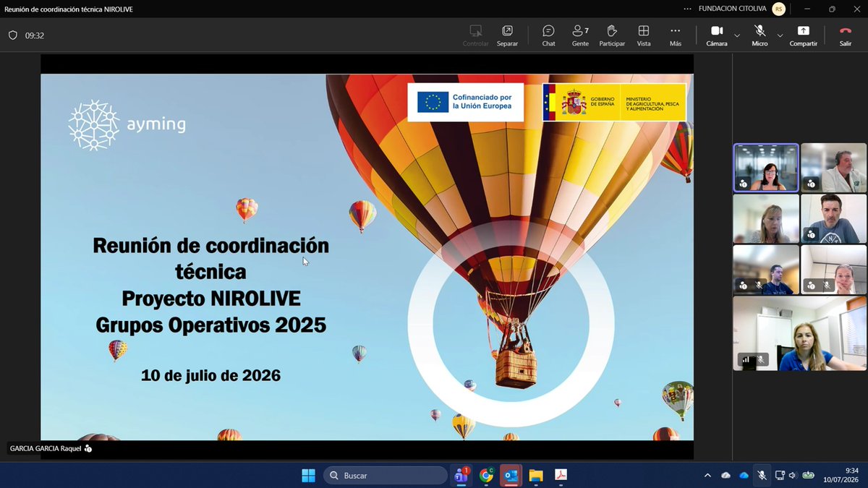The image size is (868, 488).
Task: Open File Explorer from the taskbar
Action: [535, 475]
